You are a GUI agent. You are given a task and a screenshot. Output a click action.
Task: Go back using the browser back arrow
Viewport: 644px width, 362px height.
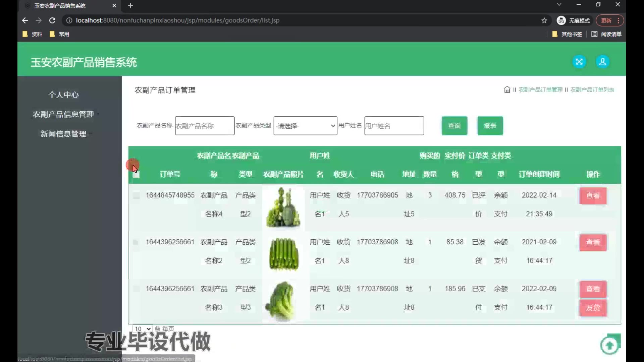pos(25,20)
